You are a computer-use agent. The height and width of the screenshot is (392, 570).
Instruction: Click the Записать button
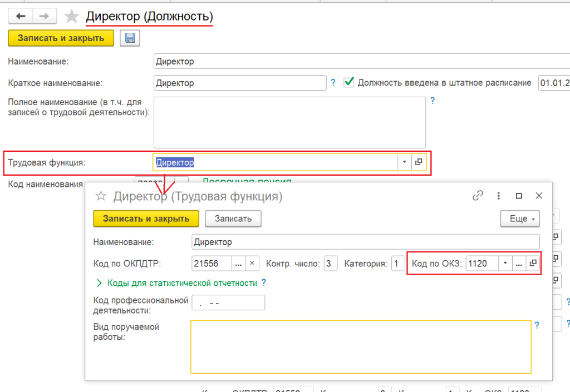(x=233, y=219)
